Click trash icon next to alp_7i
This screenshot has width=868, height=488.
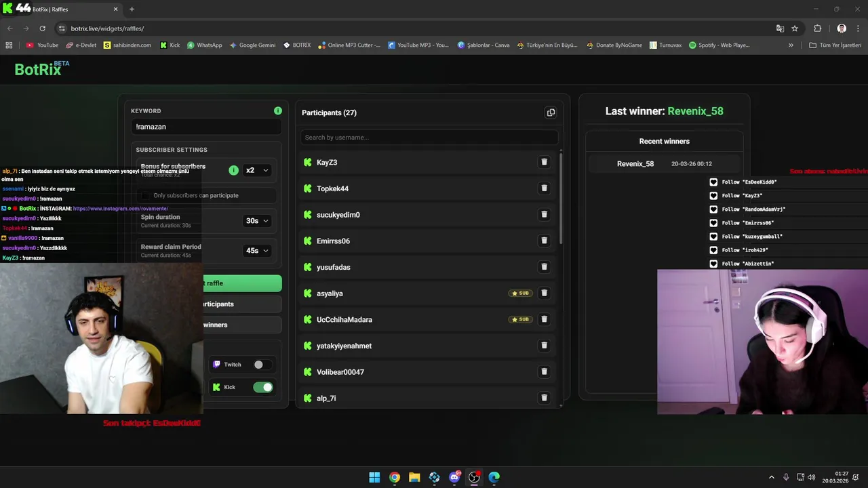coord(544,398)
